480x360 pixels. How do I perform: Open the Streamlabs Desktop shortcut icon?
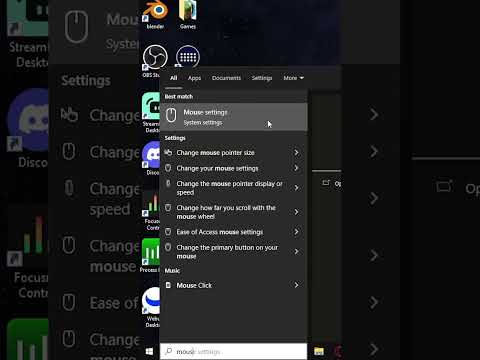coord(151,106)
